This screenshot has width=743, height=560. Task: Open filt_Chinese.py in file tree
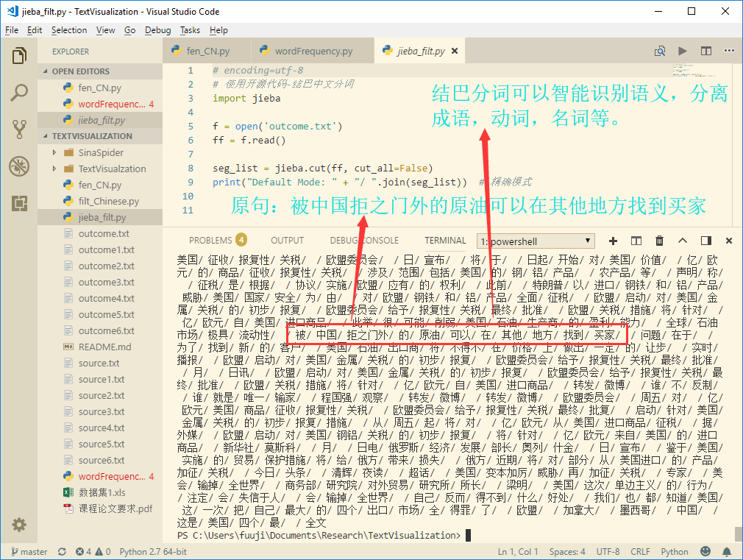point(100,201)
